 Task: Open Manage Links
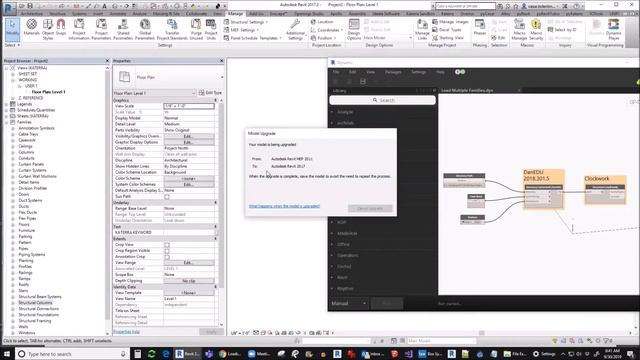[x=422, y=29]
